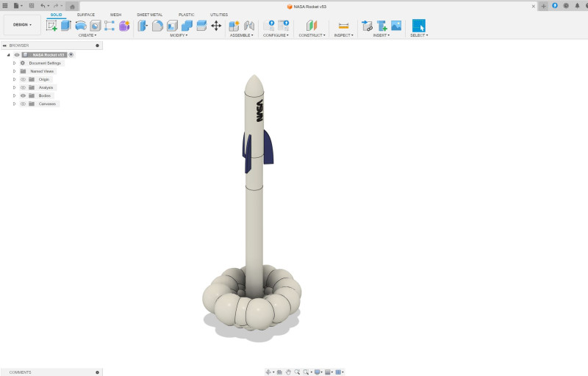Select the Pan hand tool
Screen dimensions: 588x376
[288, 372]
